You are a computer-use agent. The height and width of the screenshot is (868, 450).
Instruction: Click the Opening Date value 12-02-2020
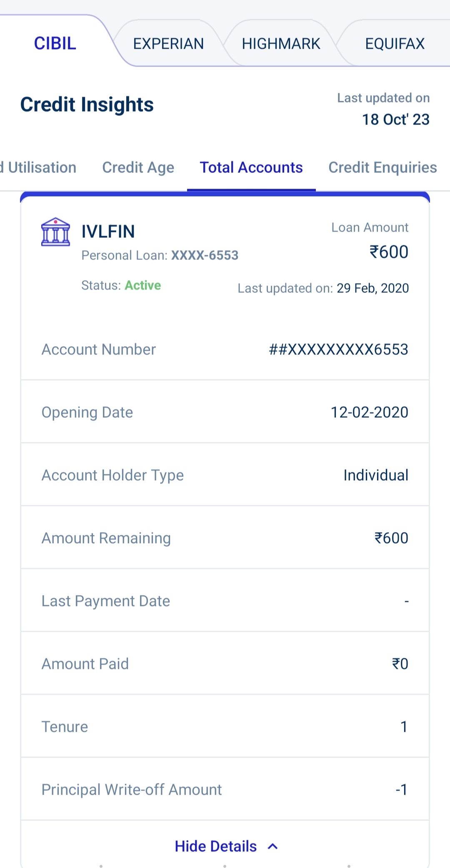[x=369, y=412]
